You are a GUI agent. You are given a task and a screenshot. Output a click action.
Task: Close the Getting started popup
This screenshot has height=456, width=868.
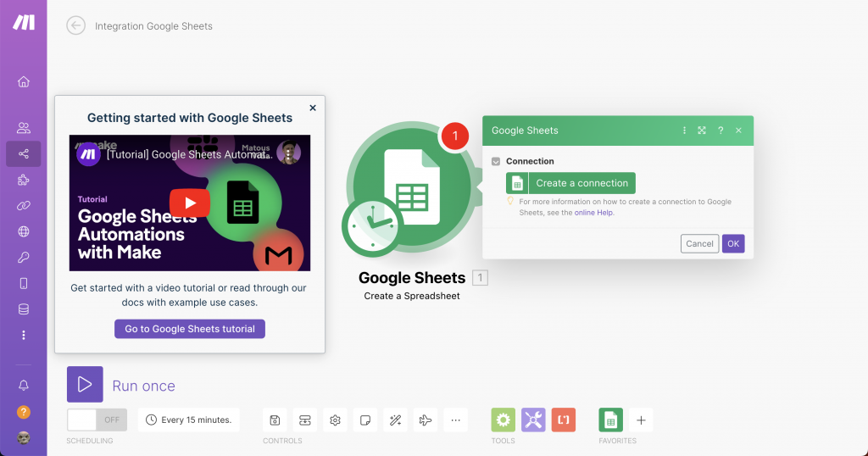click(x=313, y=108)
